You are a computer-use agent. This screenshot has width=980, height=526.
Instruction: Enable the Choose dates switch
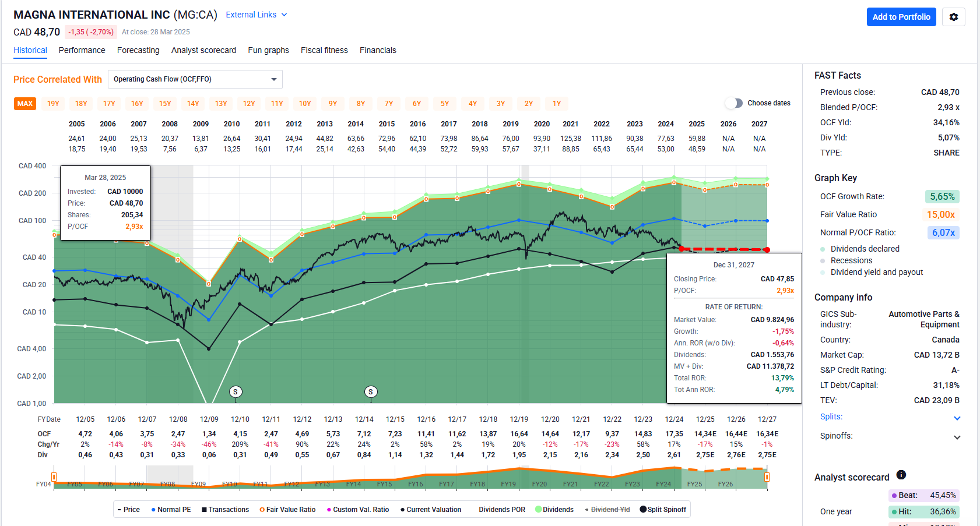click(734, 103)
